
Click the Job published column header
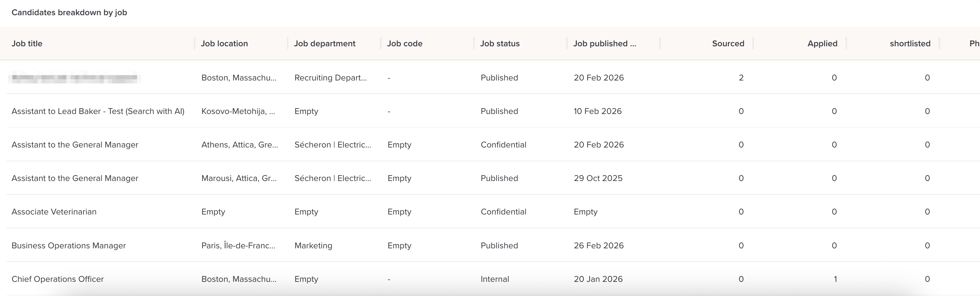[604, 44]
